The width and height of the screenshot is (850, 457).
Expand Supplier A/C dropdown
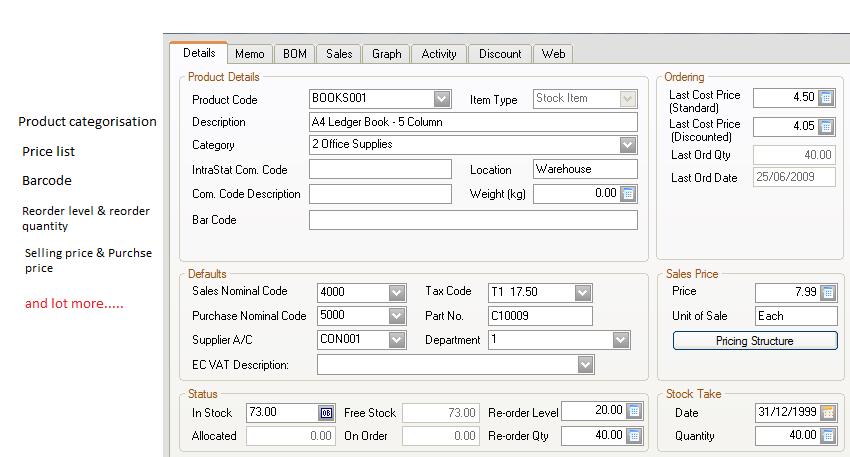[x=396, y=340]
